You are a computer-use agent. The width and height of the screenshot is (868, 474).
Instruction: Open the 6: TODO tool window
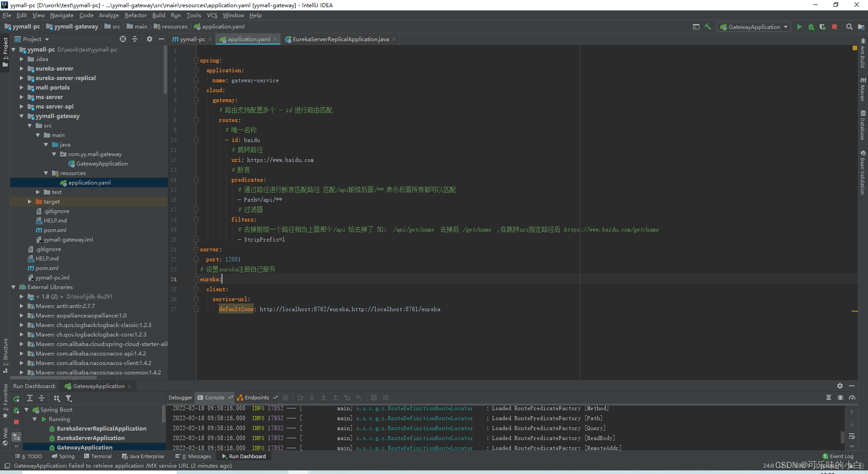[29, 456]
